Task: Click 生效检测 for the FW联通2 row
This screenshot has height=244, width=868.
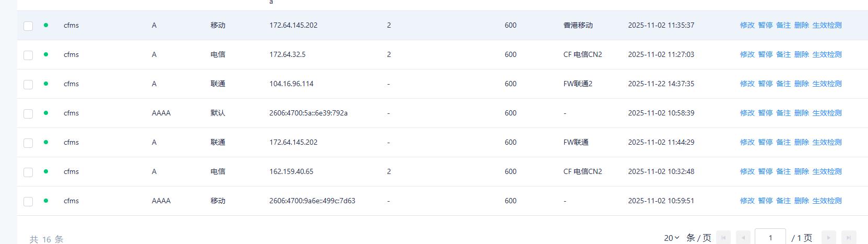Action: click(827, 84)
